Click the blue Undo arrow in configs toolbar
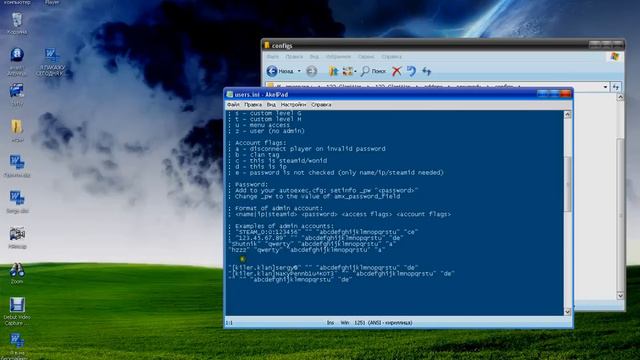Image resolution: width=640 pixels, height=360 pixels. (411, 71)
